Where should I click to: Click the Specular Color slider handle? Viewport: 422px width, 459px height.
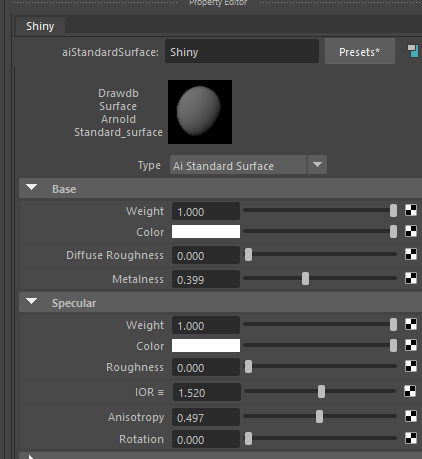point(393,346)
